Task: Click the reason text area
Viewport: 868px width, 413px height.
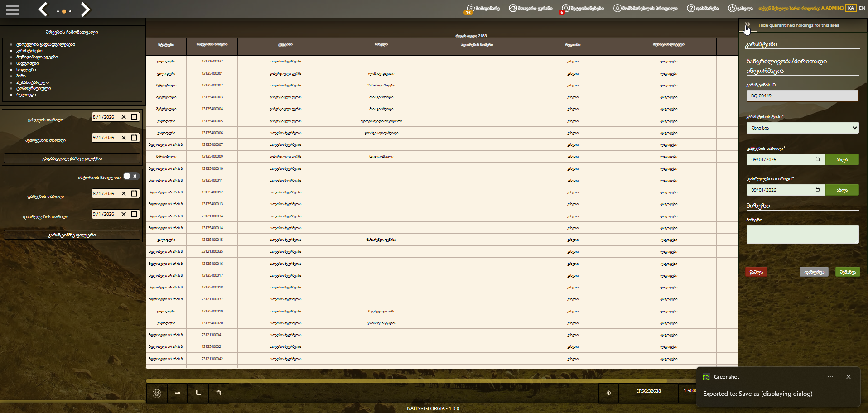Action: [x=802, y=234]
